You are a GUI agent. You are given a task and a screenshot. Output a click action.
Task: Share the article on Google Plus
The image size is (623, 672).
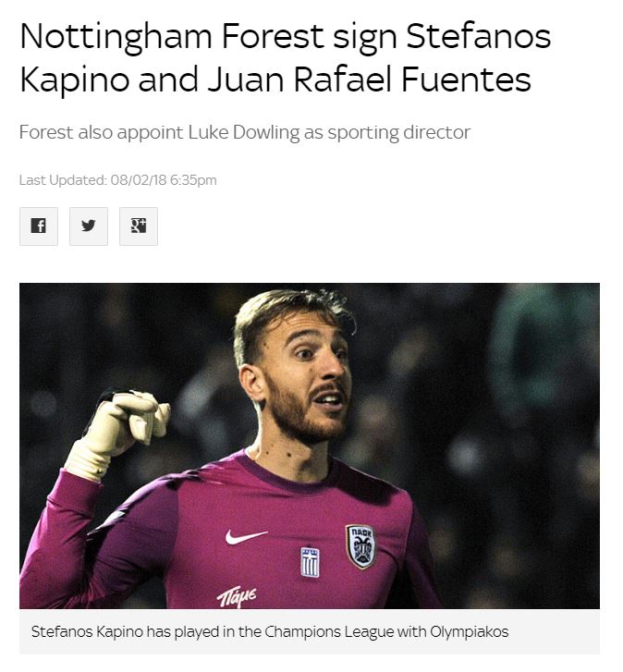tap(139, 226)
